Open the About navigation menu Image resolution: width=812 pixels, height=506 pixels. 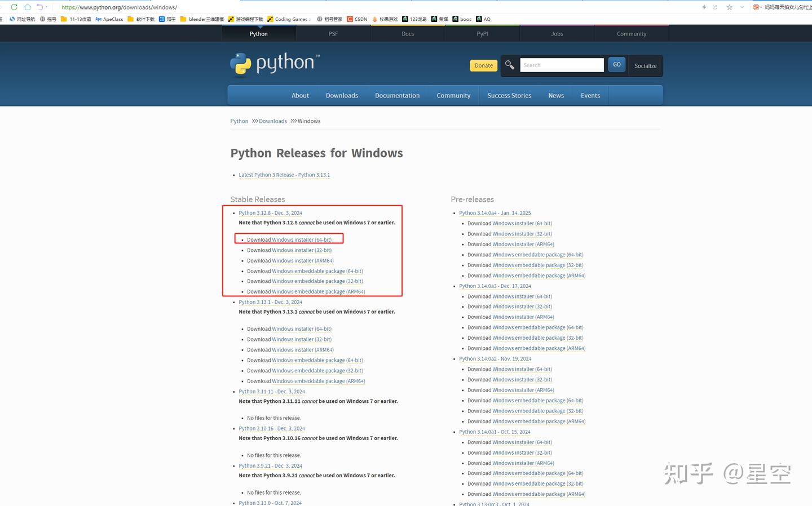[x=300, y=95]
